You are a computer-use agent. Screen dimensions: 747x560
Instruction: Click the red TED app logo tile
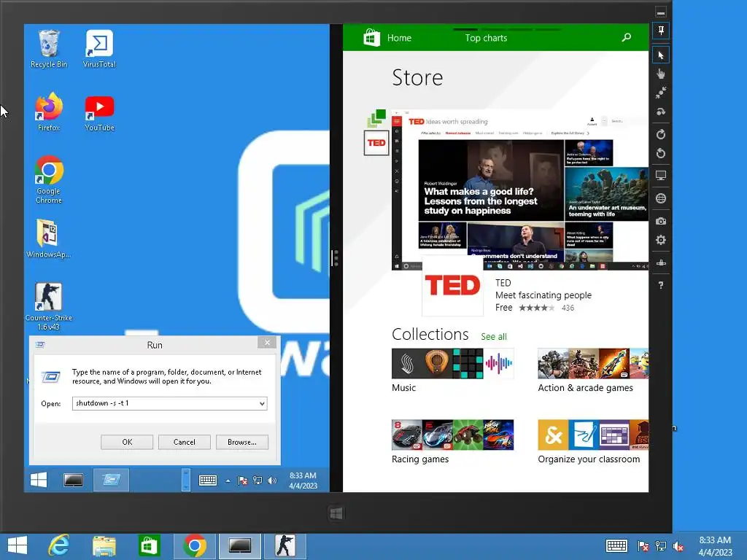click(452, 285)
